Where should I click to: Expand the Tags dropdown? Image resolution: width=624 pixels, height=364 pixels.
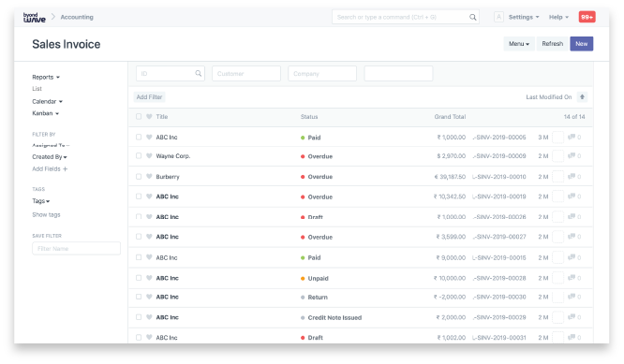tap(41, 201)
